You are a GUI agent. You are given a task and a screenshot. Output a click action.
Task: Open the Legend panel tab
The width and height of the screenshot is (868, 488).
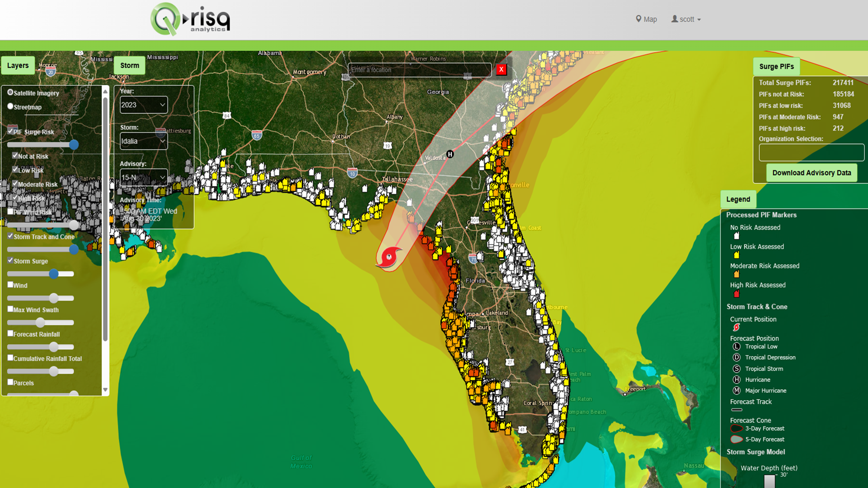[738, 199]
